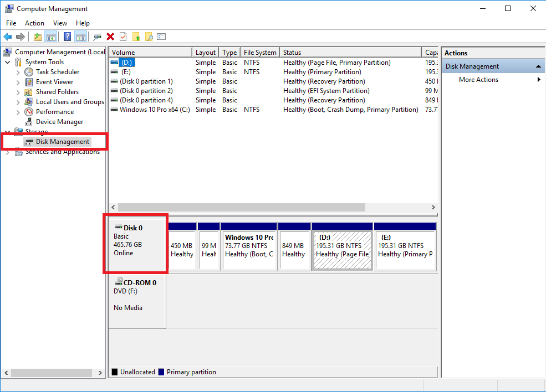Click the Up One Level folder icon
This screenshot has height=392, width=546.
[37, 37]
